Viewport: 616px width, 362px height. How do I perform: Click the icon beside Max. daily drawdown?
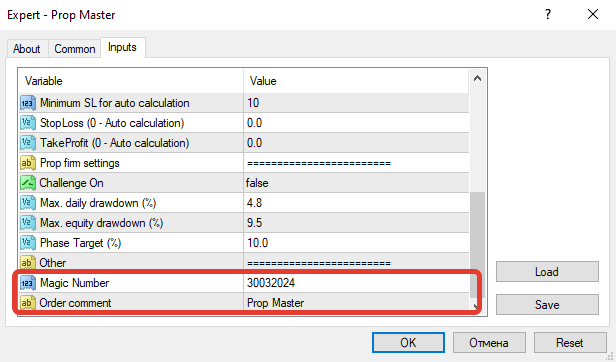28,203
